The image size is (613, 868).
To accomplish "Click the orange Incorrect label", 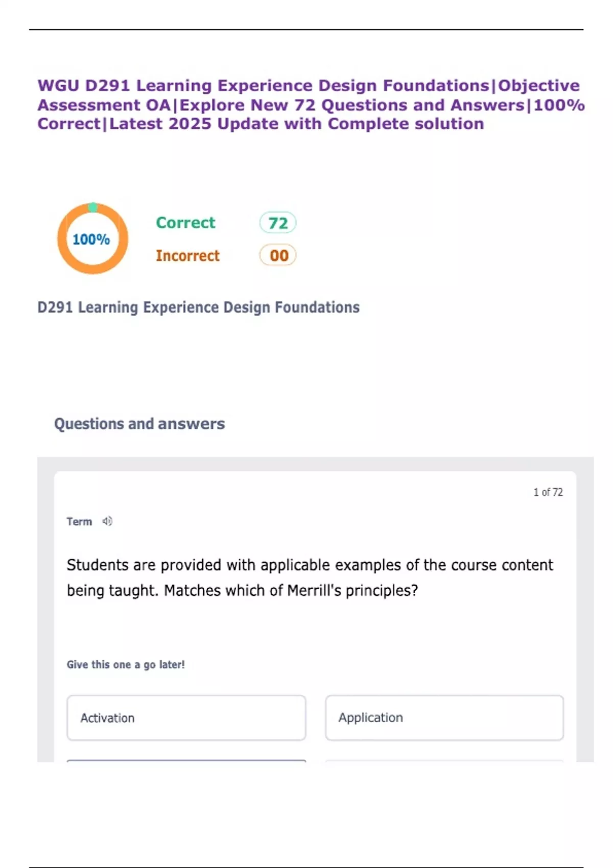I will click(x=187, y=255).
